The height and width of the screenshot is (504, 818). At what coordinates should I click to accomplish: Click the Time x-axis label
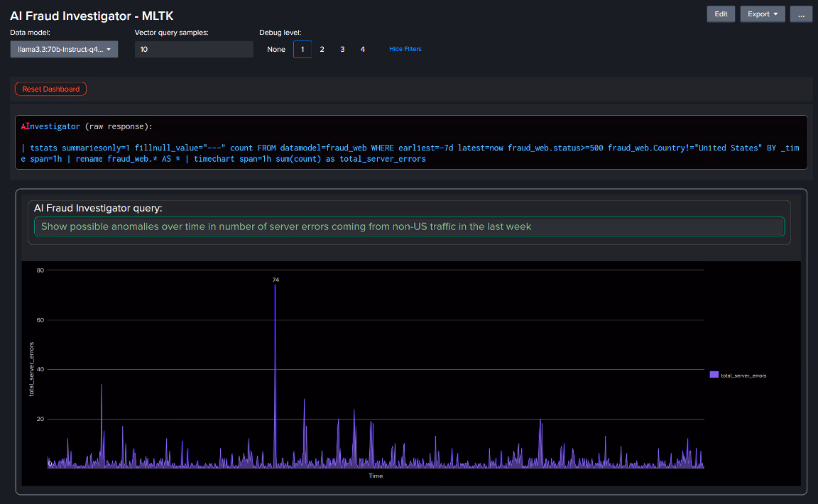pyautogui.click(x=376, y=476)
